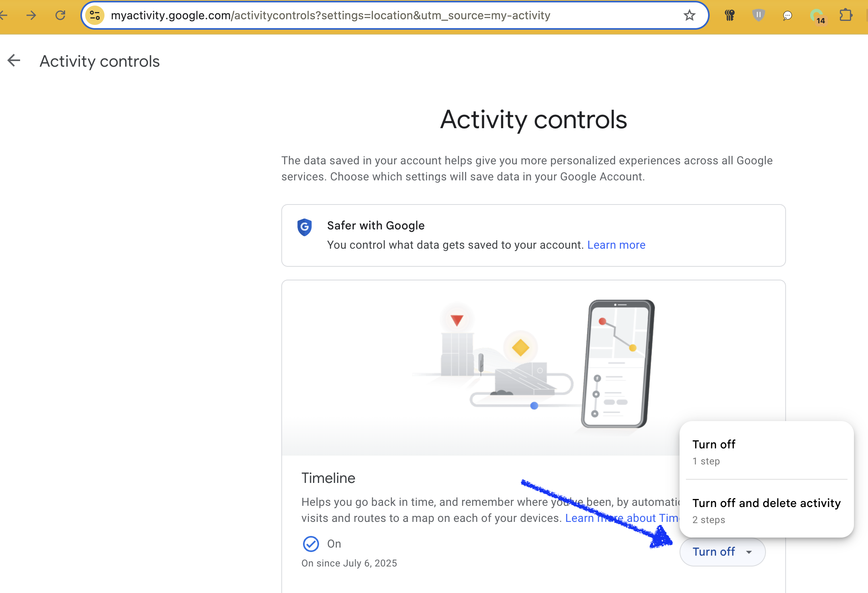The height and width of the screenshot is (593, 868).
Task: Open site information icon in address bar
Action: (x=95, y=16)
